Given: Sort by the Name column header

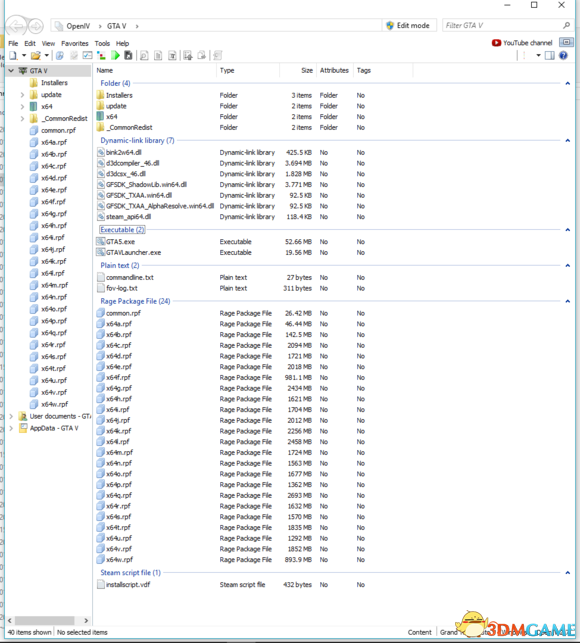Looking at the screenshot, I should pos(105,71).
